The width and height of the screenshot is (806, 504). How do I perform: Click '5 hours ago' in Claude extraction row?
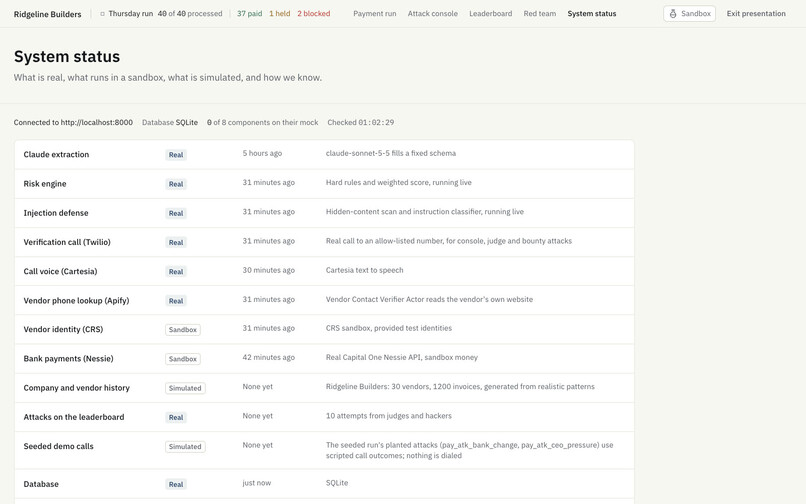pyautogui.click(x=262, y=153)
